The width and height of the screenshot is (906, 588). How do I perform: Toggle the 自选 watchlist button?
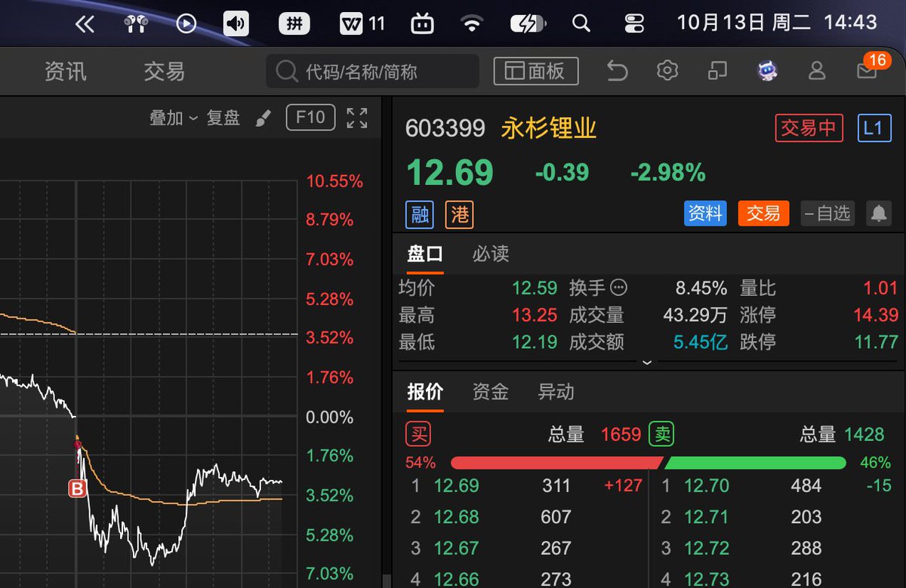coord(826,214)
